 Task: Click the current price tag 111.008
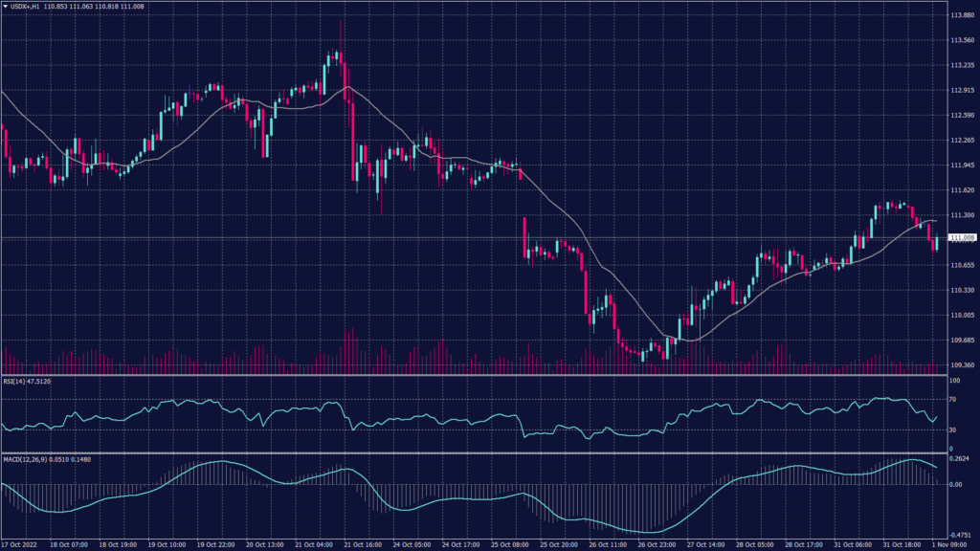[x=961, y=237]
